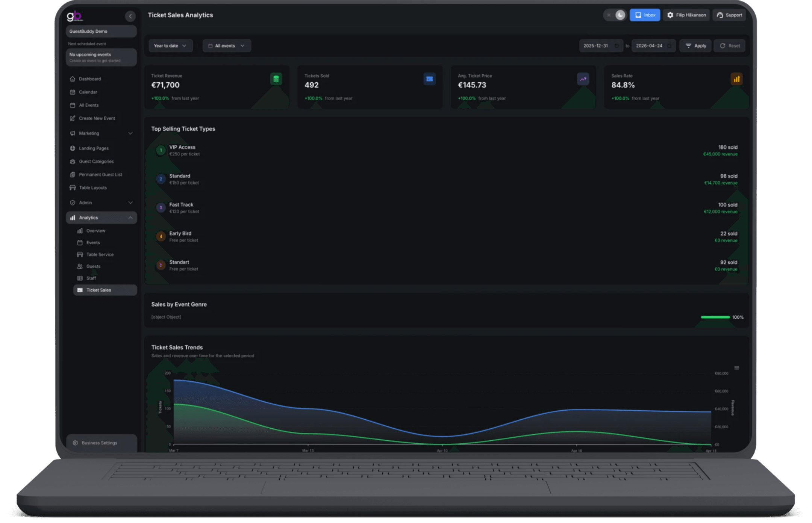
Task: Open the chart hamburger menu icon
Action: tap(736, 368)
